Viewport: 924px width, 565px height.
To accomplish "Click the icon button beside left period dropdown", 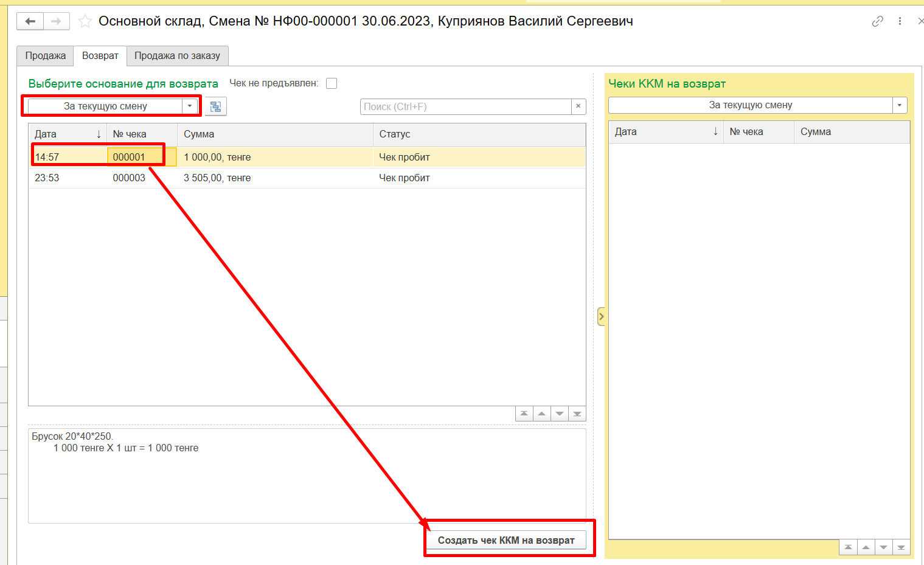I will click(215, 106).
